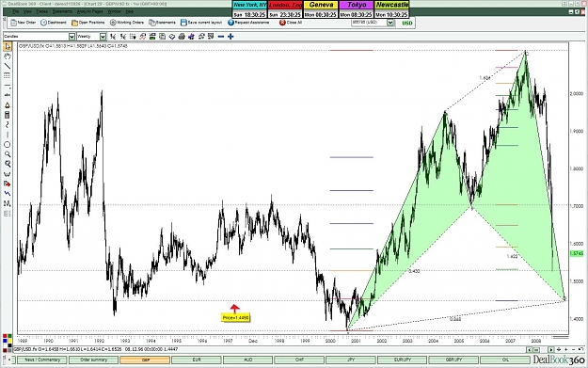
Task: Click the blue plus zoom-in icon
Action: (x=230, y=37)
